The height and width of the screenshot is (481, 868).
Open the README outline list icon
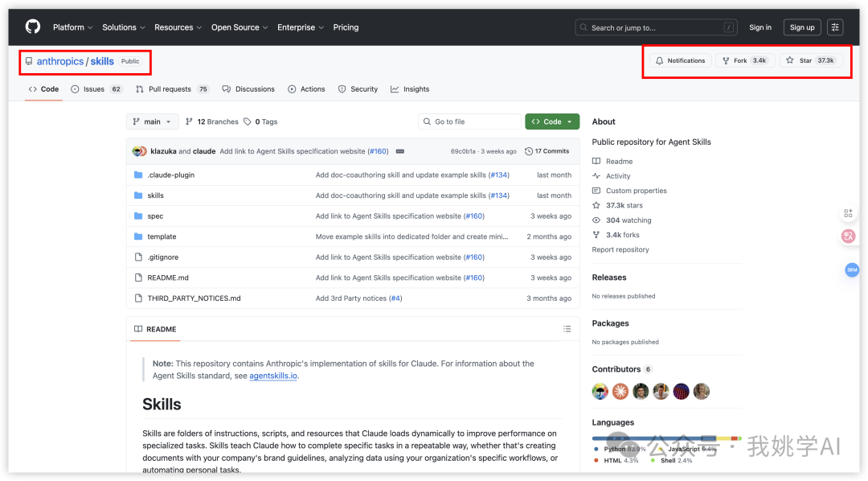(x=567, y=329)
